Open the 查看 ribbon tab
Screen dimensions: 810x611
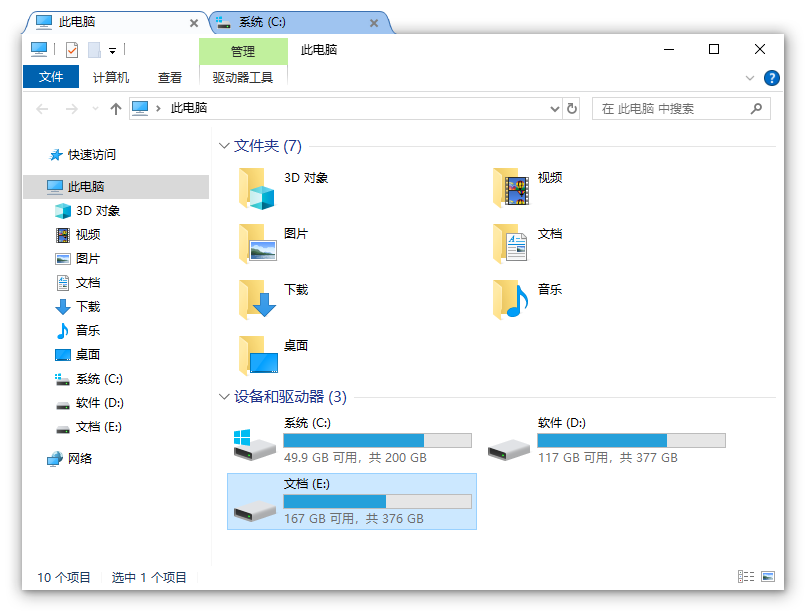point(167,77)
